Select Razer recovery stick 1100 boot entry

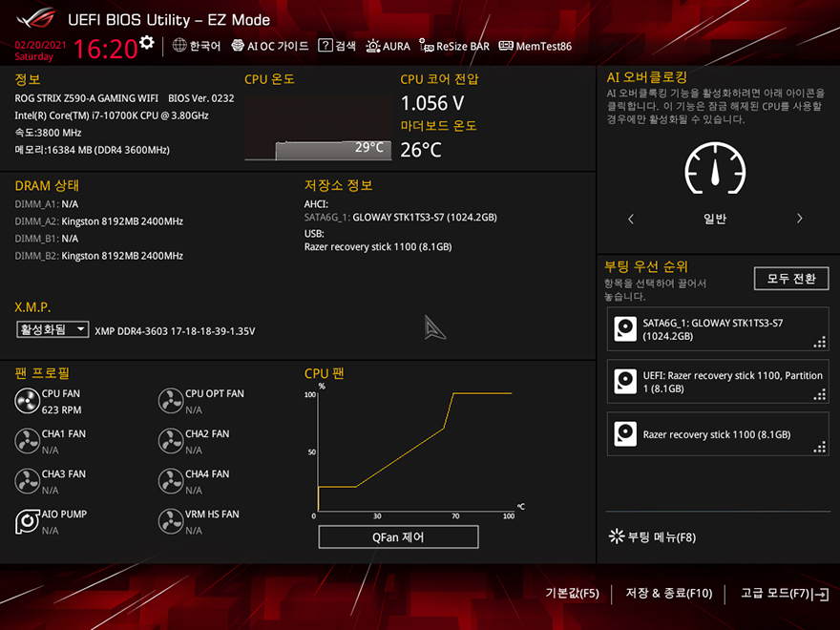click(718, 434)
